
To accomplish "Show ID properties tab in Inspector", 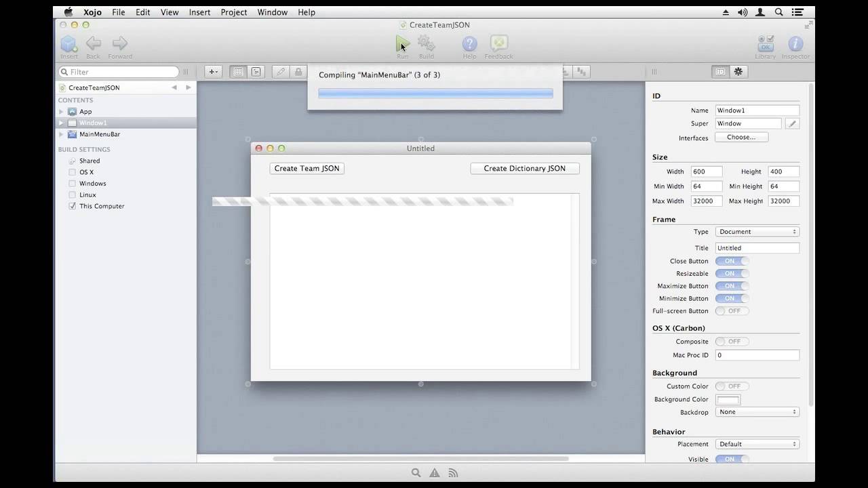I will tap(720, 72).
